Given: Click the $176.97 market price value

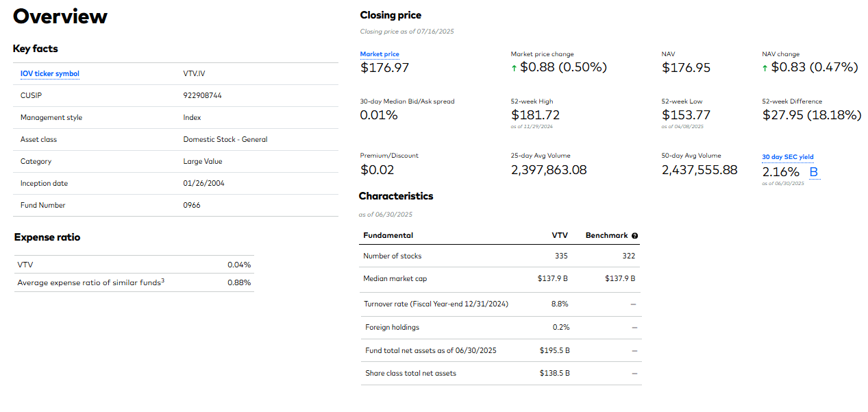Looking at the screenshot, I should coord(384,67).
